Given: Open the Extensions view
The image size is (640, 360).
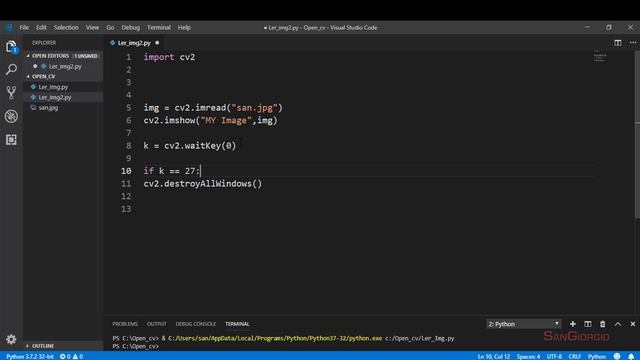Looking at the screenshot, I should [x=11, y=140].
